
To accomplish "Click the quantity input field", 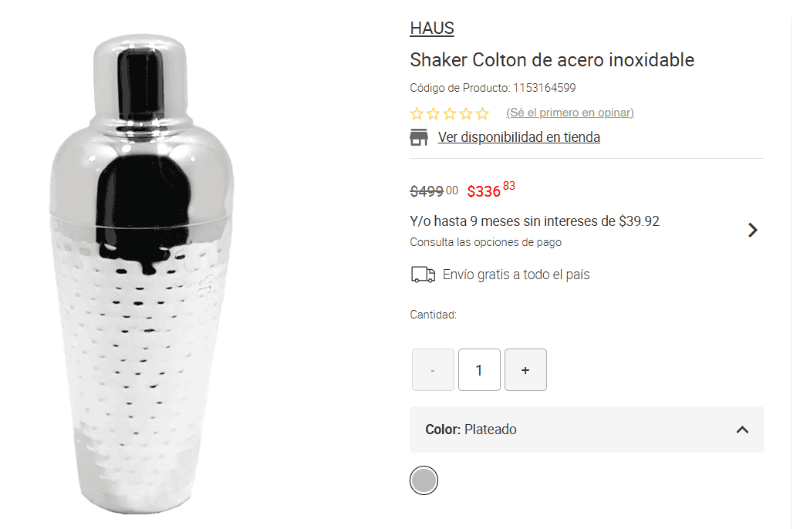I will coord(479,370).
